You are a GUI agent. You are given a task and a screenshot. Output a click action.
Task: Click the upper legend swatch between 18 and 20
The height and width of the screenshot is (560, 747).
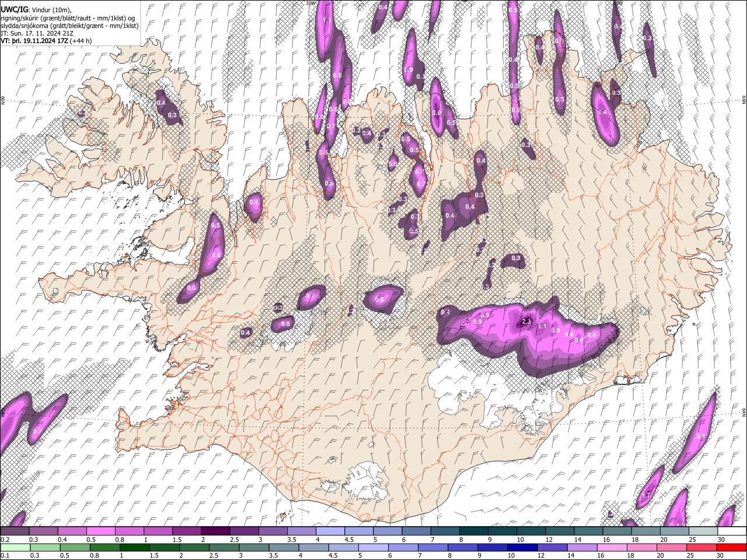[x=646, y=531]
